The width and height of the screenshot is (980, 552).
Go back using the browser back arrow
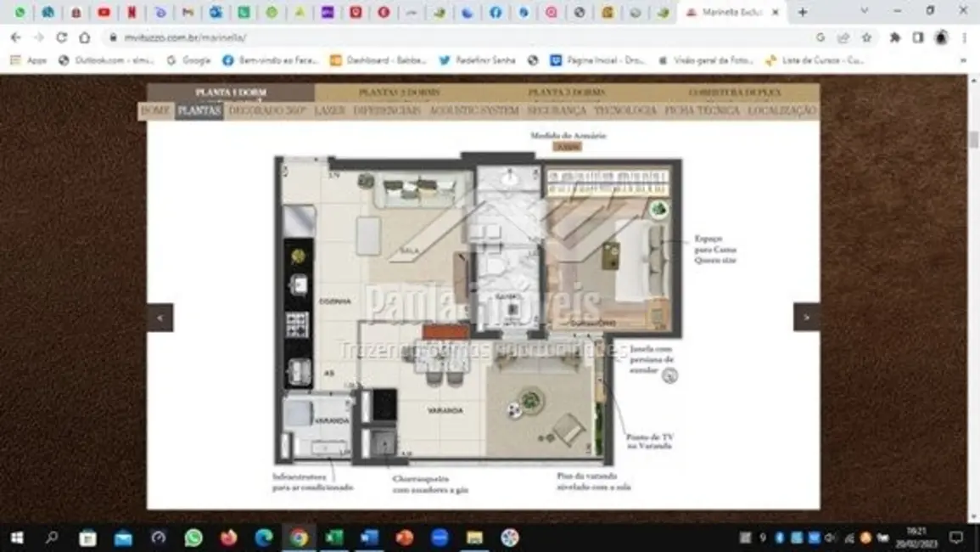(15, 37)
